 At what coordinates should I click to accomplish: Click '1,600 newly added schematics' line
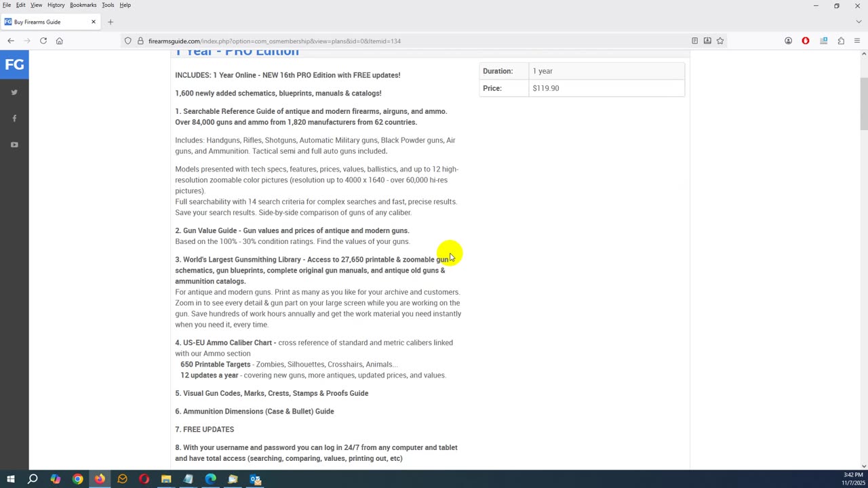pos(278,93)
